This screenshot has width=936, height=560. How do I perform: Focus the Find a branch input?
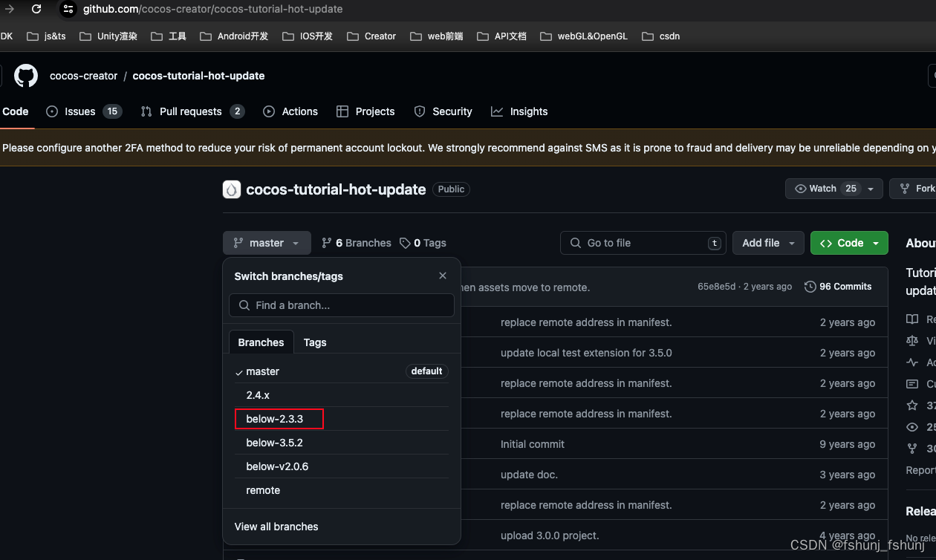(342, 305)
